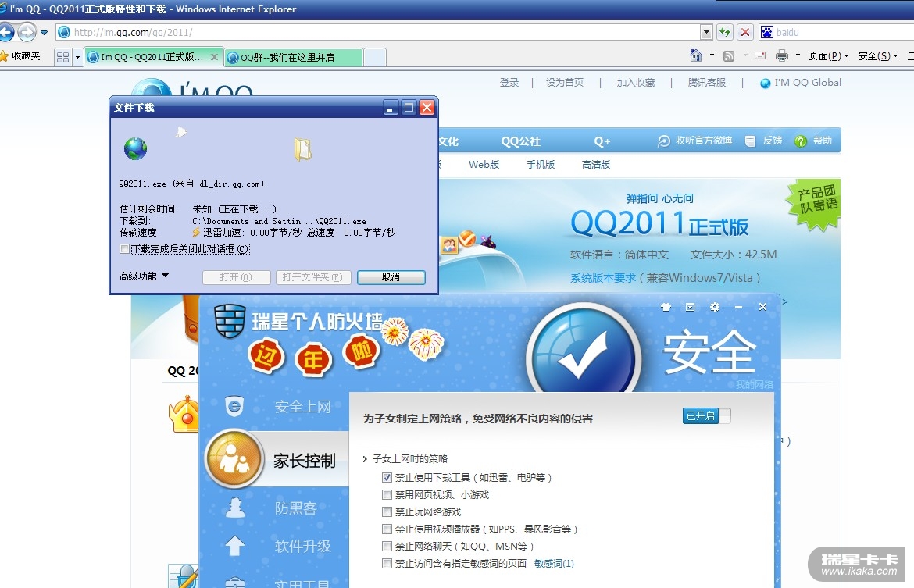Viewport: 914px width, 588px height.
Task: Open a new blank browser tab
Action: tap(374, 57)
